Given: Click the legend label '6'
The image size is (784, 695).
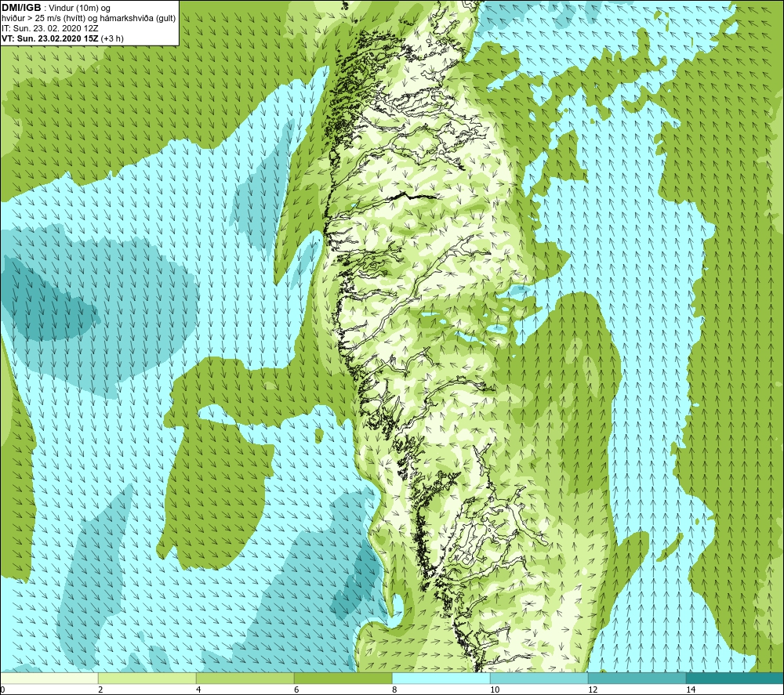Looking at the screenshot, I should point(296,690).
